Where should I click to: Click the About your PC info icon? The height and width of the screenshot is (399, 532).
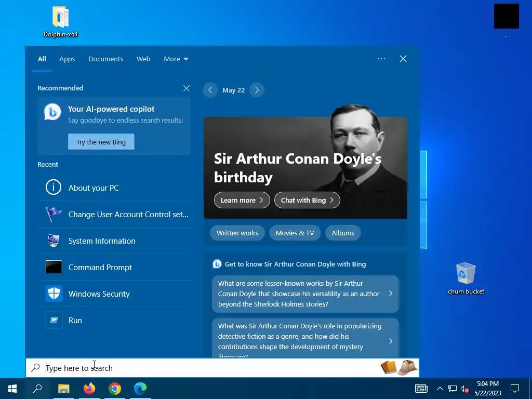(54, 187)
